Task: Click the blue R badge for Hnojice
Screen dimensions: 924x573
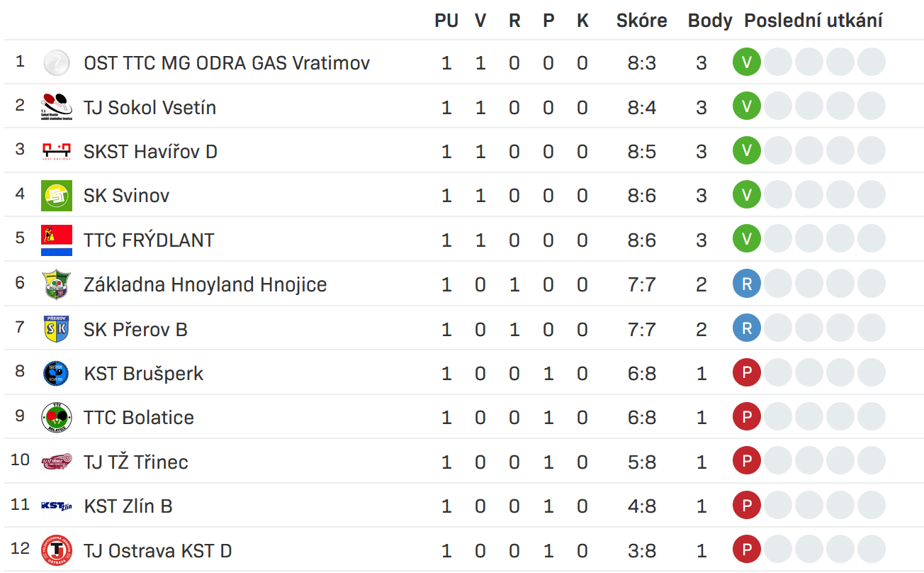Action: (x=746, y=284)
